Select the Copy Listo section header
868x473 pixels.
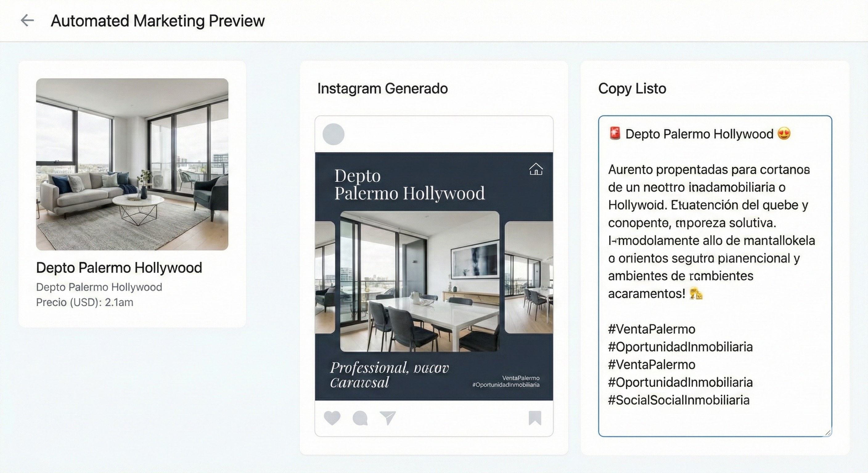pyautogui.click(x=632, y=89)
